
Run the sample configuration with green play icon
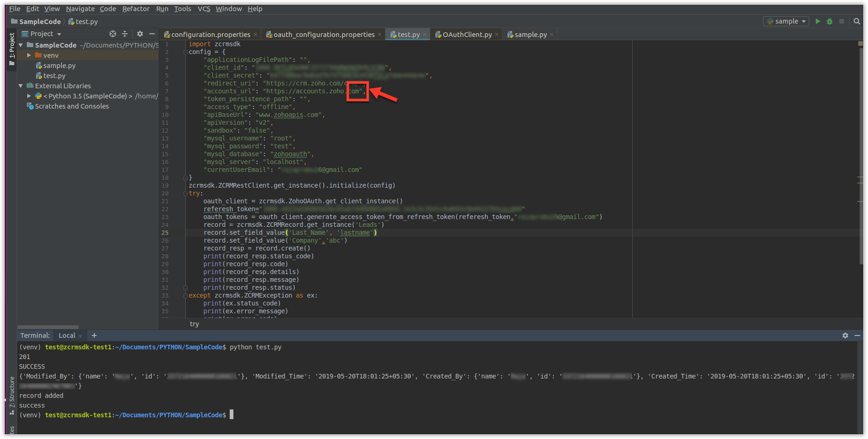[818, 21]
